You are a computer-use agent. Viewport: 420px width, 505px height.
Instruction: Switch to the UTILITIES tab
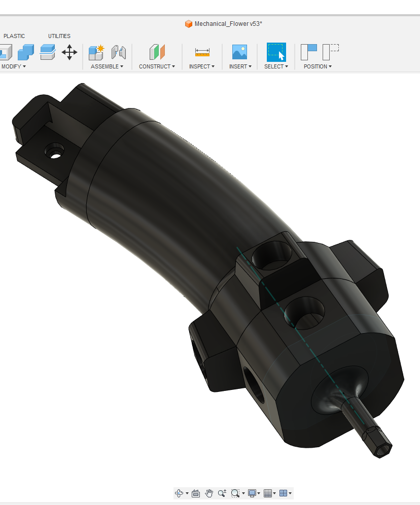[59, 36]
